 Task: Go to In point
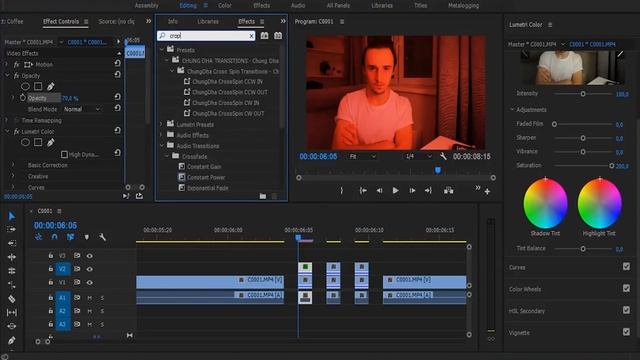point(363,191)
